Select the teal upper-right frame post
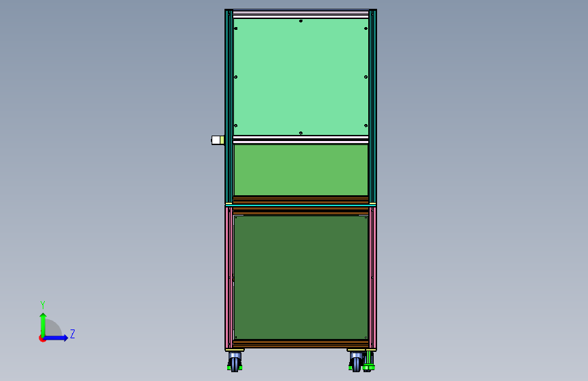 (373, 106)
